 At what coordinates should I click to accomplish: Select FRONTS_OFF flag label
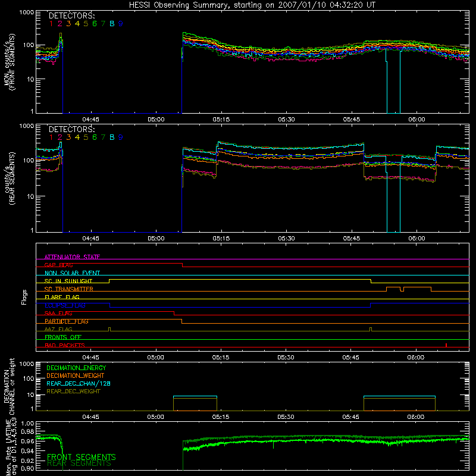[63, 337]
